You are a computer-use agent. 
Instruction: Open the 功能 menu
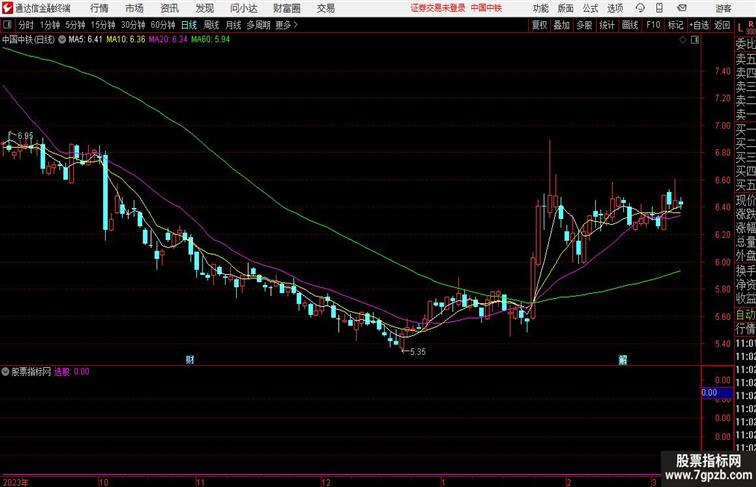point(541,8)
